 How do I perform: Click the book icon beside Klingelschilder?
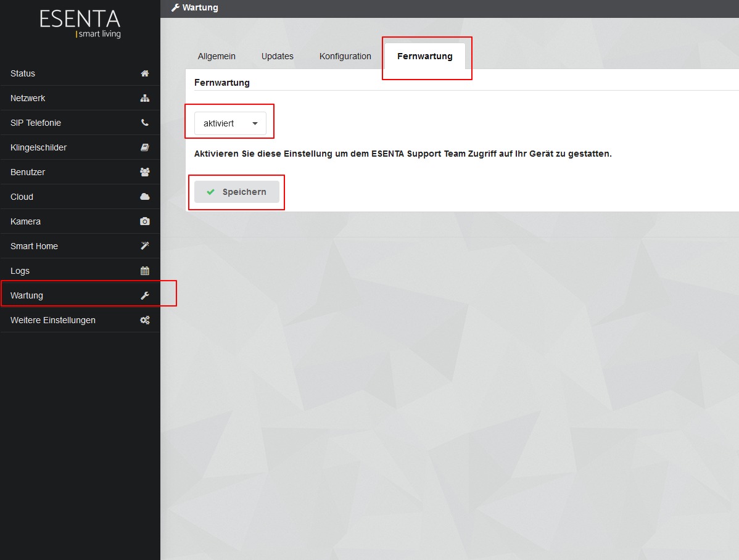(145, 147)
